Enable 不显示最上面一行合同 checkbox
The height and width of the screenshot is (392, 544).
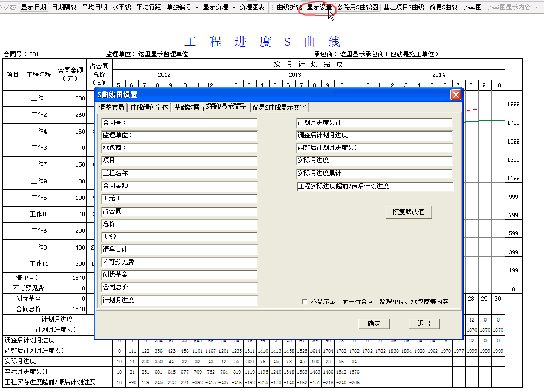pyautogui.click(x=305, y=302)
